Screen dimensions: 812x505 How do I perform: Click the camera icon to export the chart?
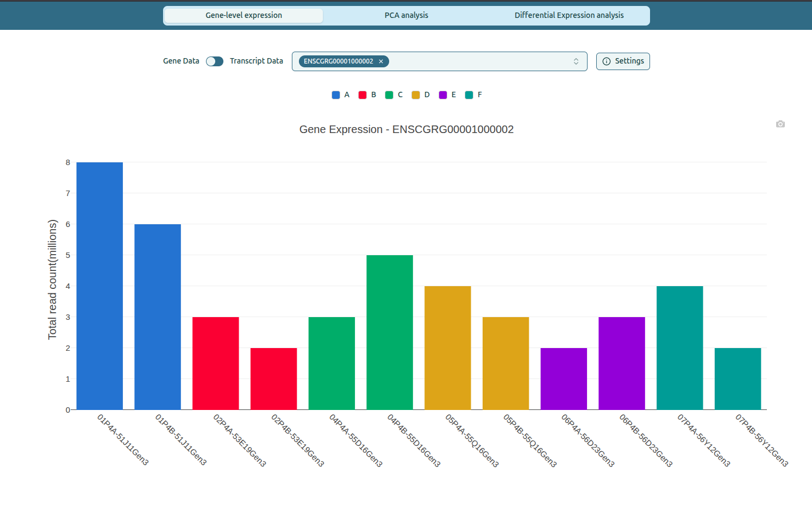780,124
